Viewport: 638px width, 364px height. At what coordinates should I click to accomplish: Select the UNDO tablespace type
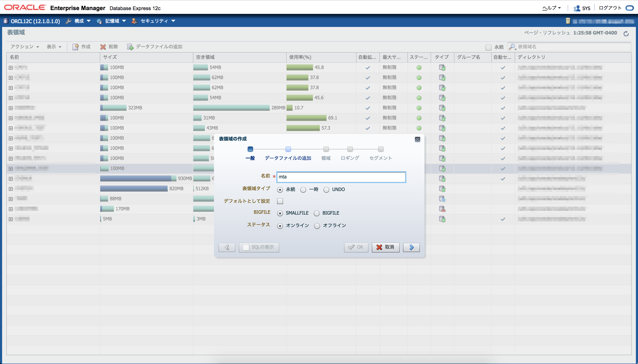pos(326,190)
